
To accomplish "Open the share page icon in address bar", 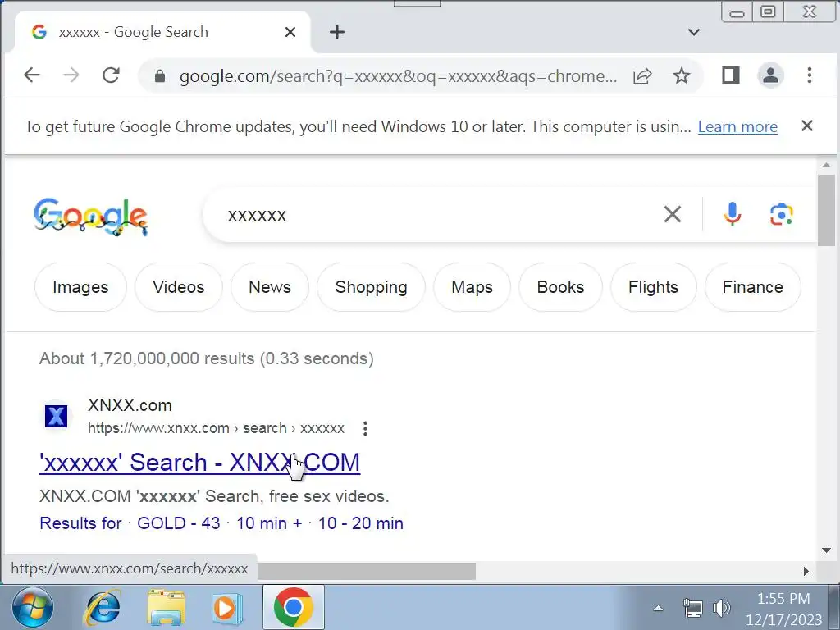I will pos(642,75).
